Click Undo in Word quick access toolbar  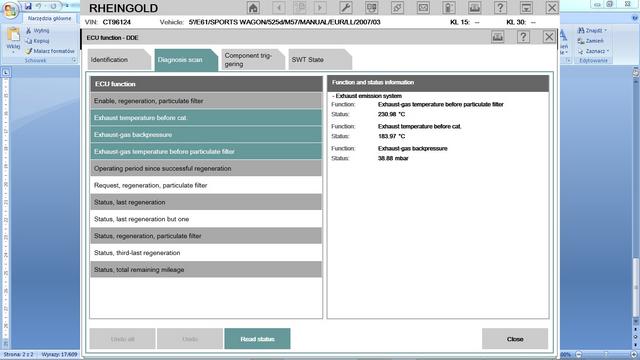[39, 6]
